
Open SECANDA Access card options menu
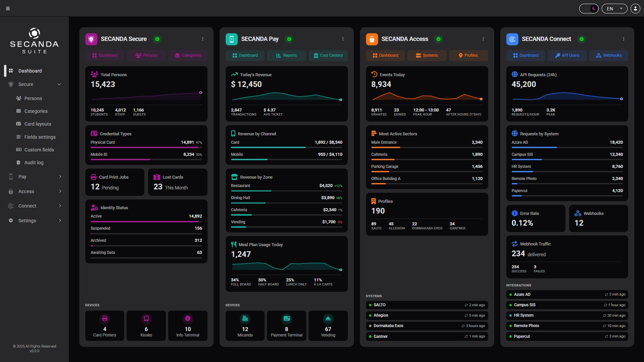pos(483,39)
